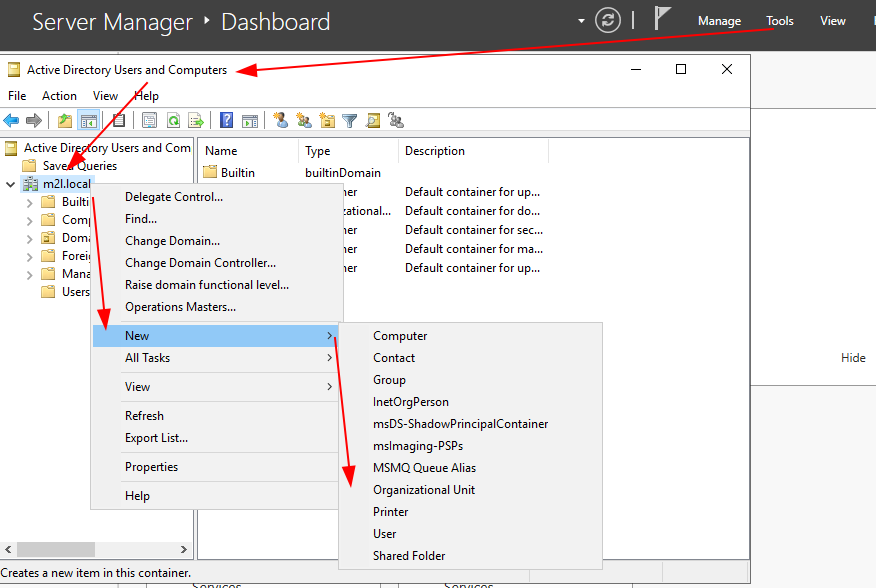The width and height of the screenshot is (876, 588).
Task: Create a new group via toolbar icon
Action: (304, 120)
